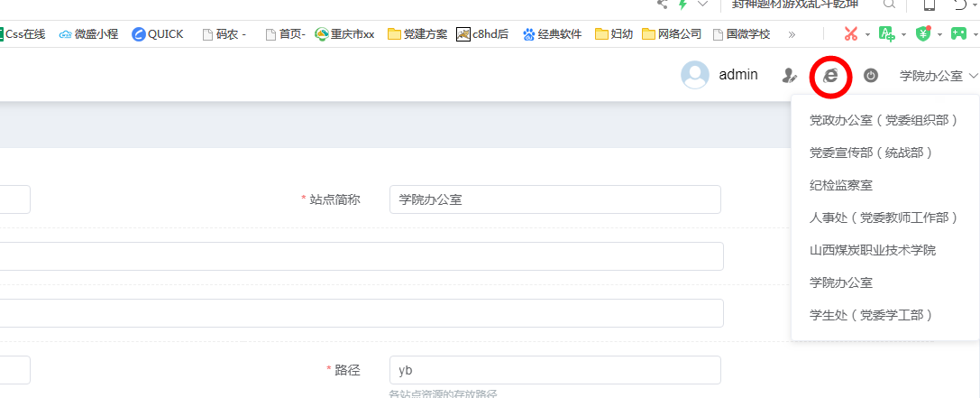Viewport: 980px width, 398px height.
Task: Click the 路径 input field containing yb
Action: pyautogui.click(x=555, y=370)
